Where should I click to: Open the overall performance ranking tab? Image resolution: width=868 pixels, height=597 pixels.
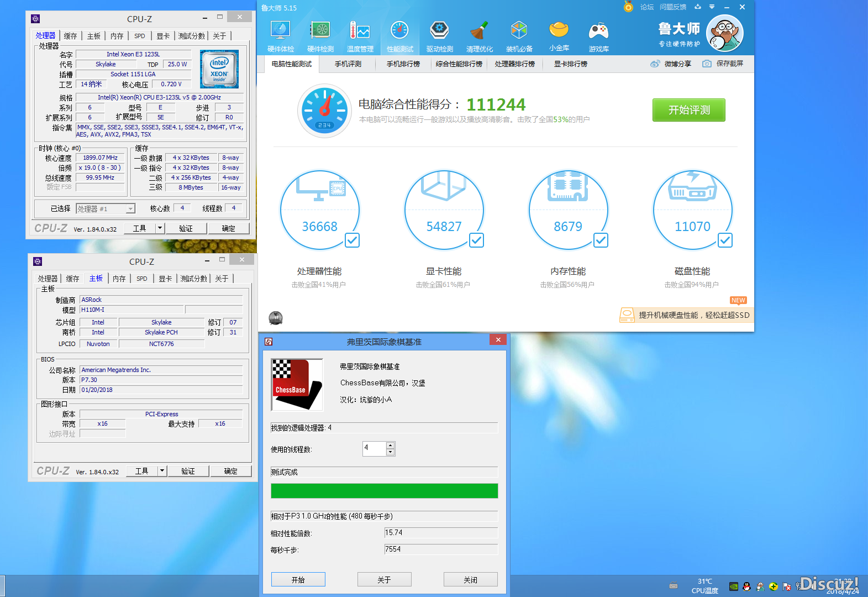click(x=459, y=64)
